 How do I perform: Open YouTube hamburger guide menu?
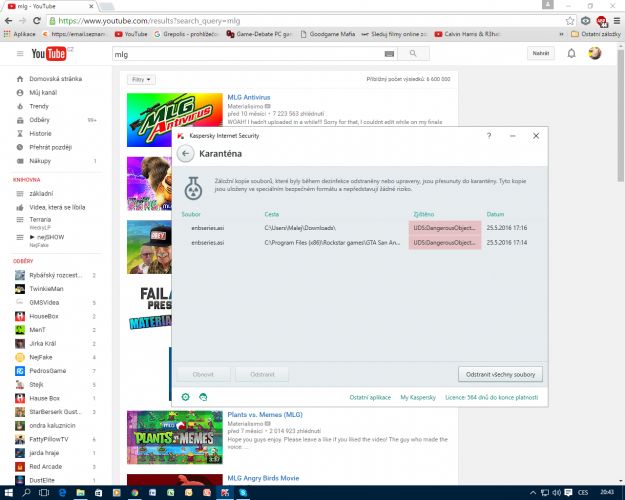pos(20,53)
